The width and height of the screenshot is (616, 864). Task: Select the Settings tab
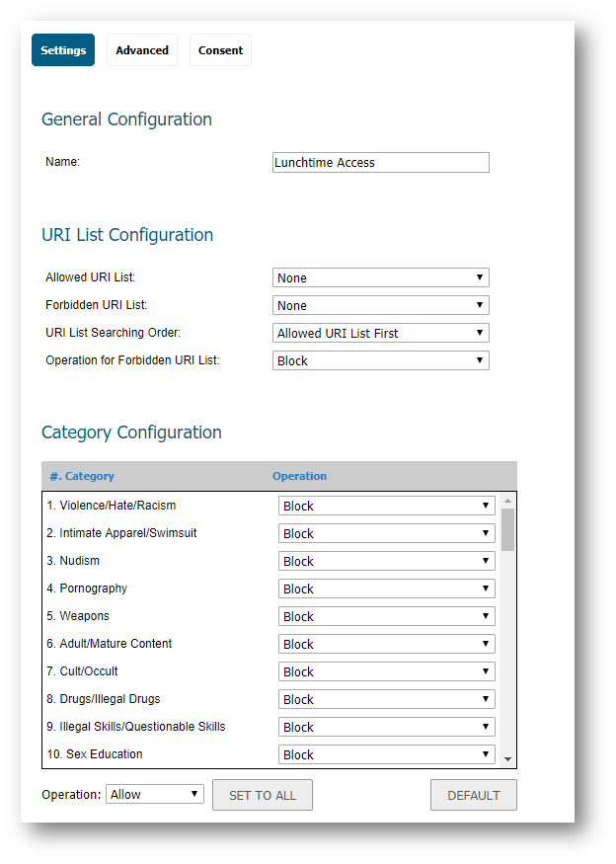(x=63, y=50)
